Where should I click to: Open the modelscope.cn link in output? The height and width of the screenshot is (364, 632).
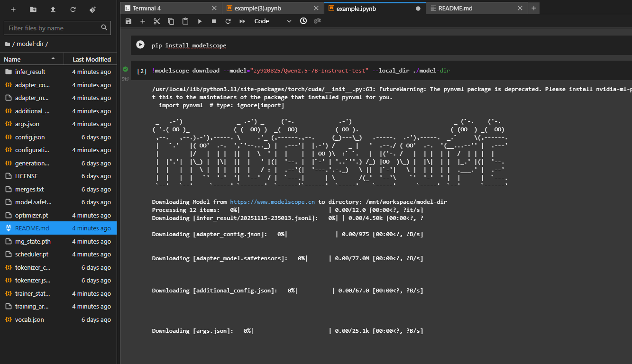click(x=272, y=202)
